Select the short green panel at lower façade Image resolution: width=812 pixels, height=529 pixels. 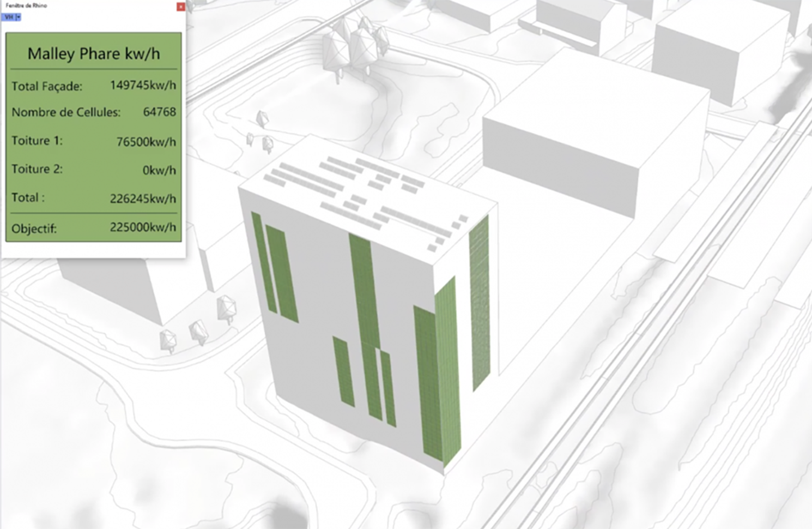pyautogui.click(x=343, y=371)
